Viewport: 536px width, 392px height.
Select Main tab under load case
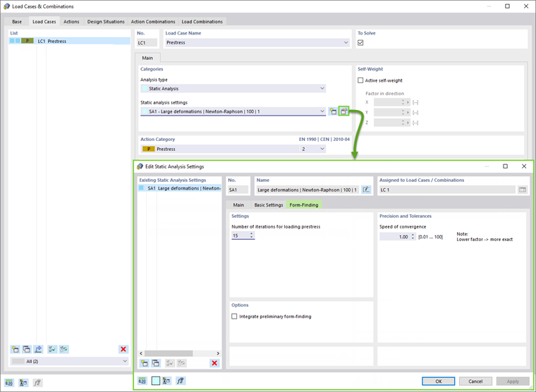pyautogui.click(x=147, y=58)
